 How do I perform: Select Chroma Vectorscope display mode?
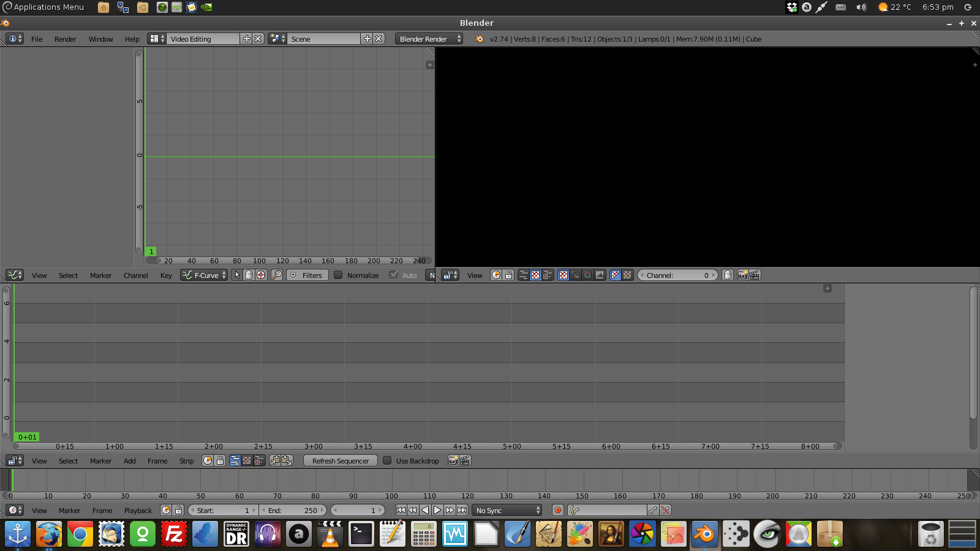[587, 275]
